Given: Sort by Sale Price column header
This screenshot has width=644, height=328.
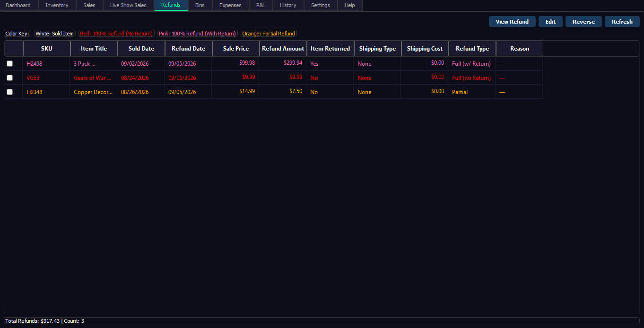Looking at the screenshot, I should tap(236, 49).
